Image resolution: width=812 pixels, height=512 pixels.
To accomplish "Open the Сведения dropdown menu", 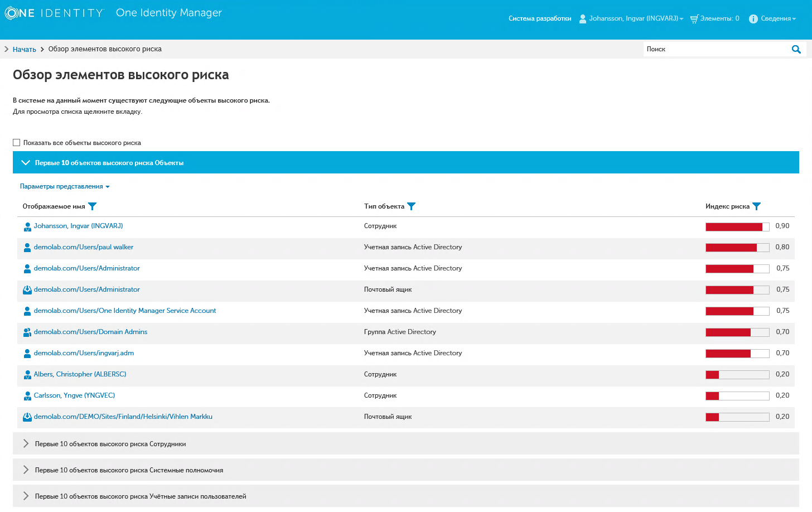I will (778, 18).
